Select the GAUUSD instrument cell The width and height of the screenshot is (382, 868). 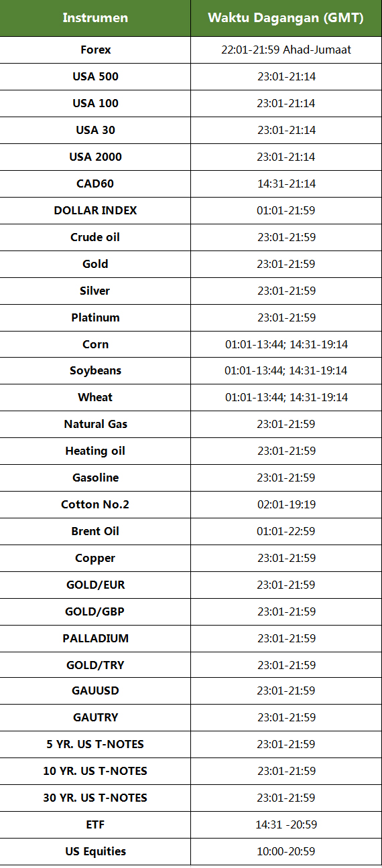click(x=95, y=691)
